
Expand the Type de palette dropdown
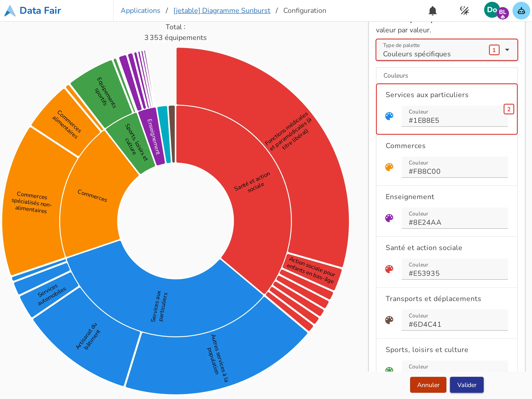[447, 50]
